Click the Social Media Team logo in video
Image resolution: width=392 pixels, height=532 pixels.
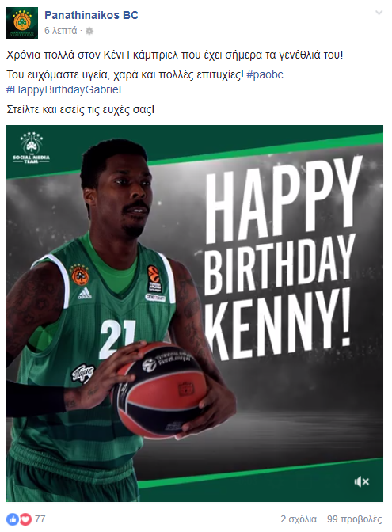[x=31, y=148]
